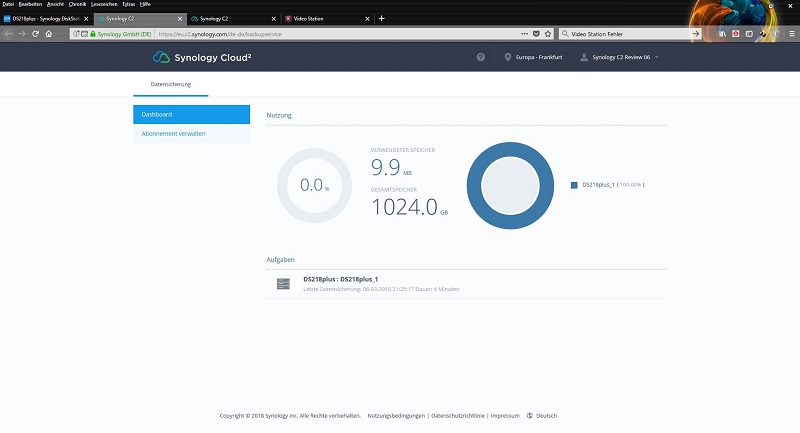Open the Datei menu

[8, 4]
